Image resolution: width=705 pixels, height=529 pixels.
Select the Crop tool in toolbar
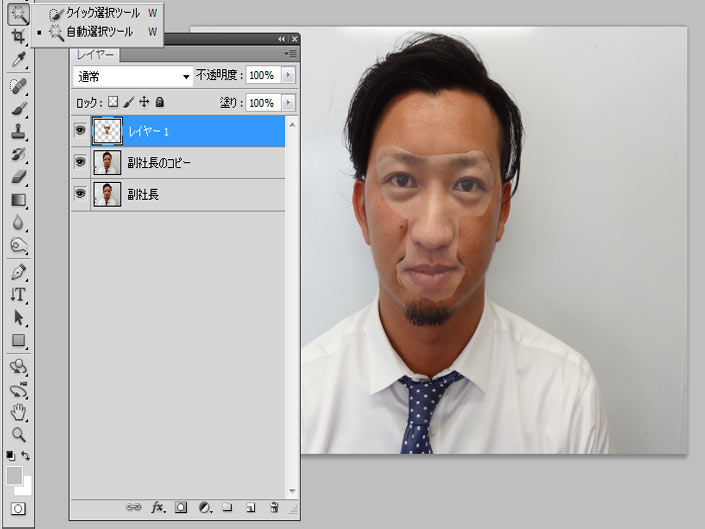pos(18,37)
